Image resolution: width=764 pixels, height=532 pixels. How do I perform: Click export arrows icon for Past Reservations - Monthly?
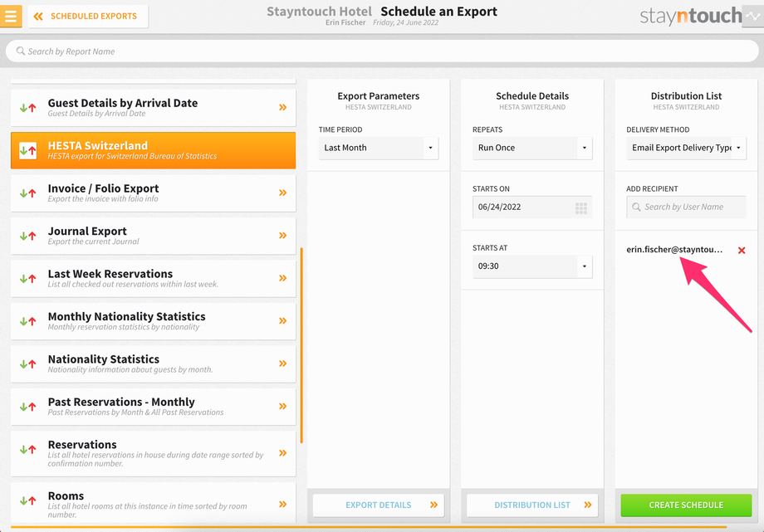[27, 407]
